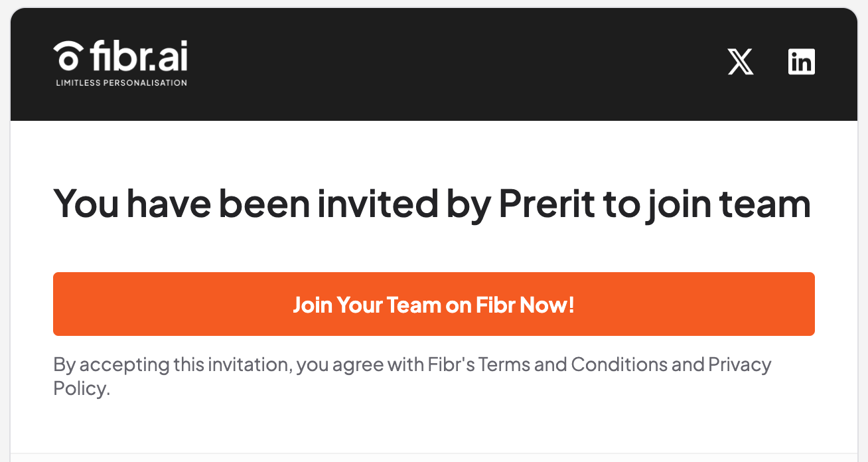The width and height of the screenshot is (868, 462).
Task: Open the Privacy Policy link text
Action: point(412,376)
